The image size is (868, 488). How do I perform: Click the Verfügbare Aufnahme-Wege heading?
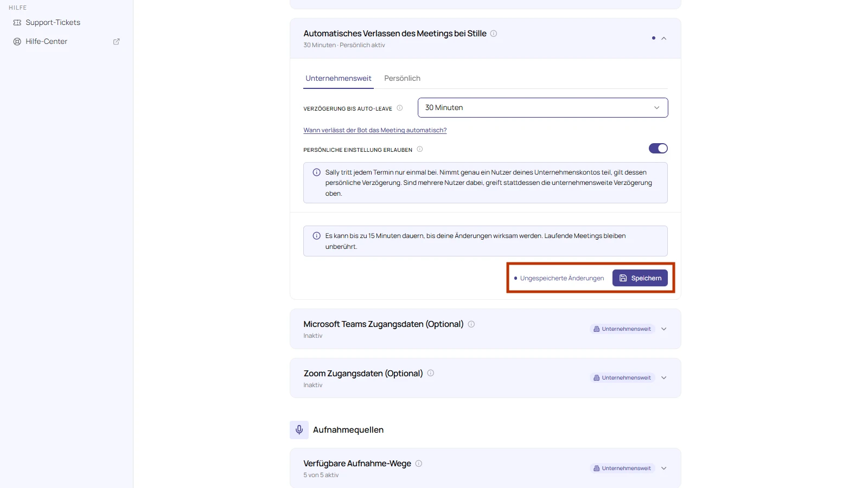point(357,464)
